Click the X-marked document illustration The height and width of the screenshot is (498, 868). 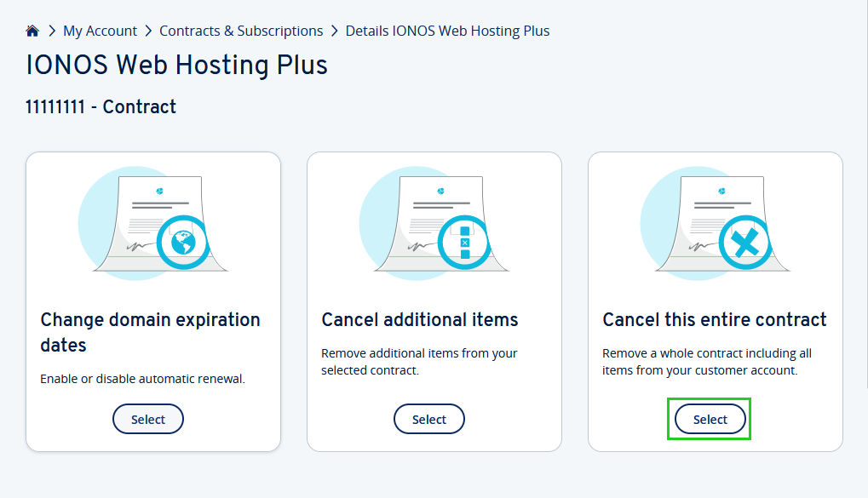pos(716,223)
